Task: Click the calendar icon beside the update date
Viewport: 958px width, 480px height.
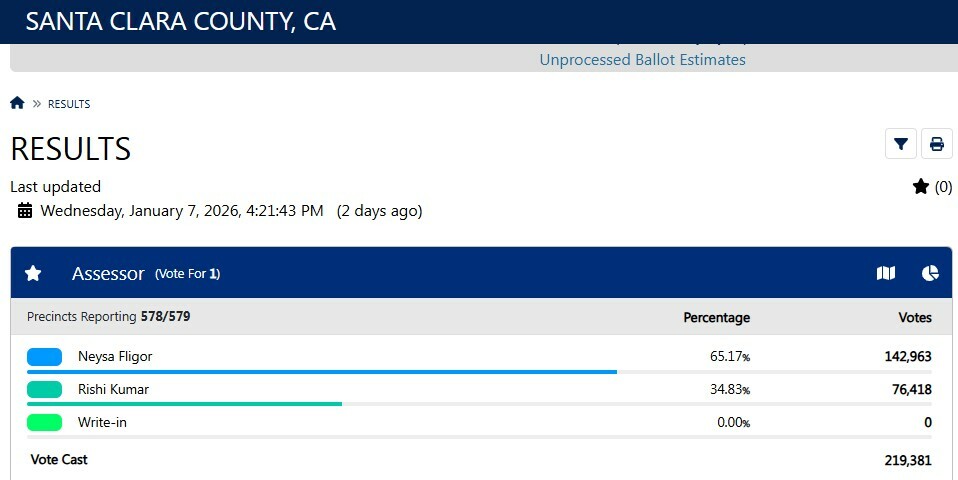Action: point(25,211)
